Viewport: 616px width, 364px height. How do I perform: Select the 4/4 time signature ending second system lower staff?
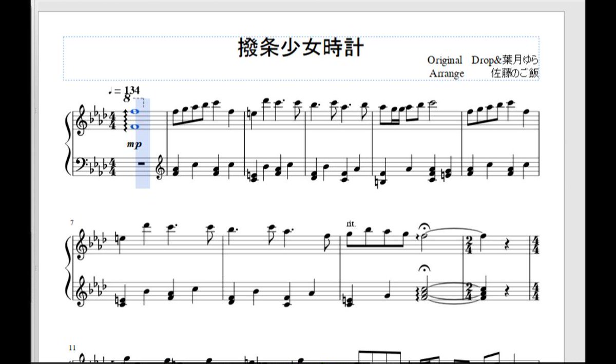pos(536,291)
